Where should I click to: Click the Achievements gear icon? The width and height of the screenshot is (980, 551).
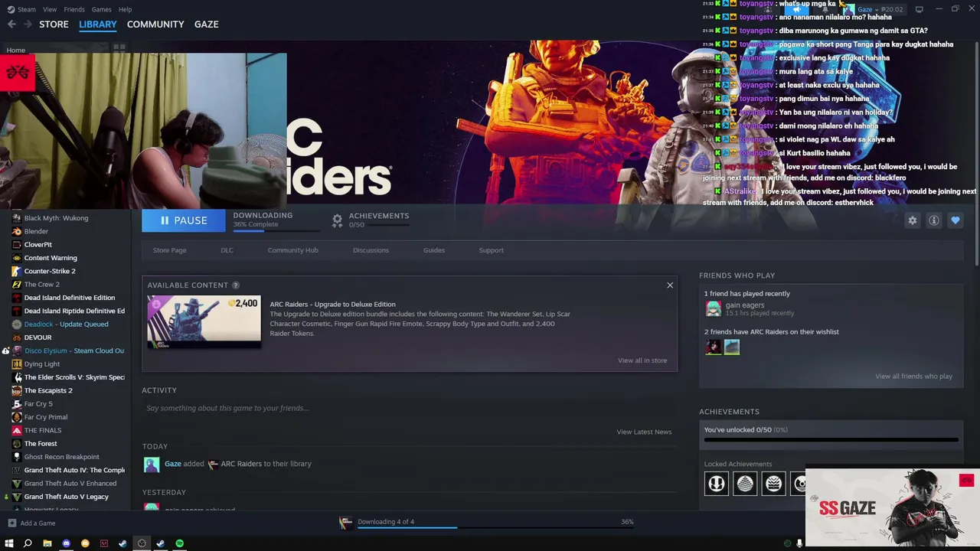pos(337,220)
